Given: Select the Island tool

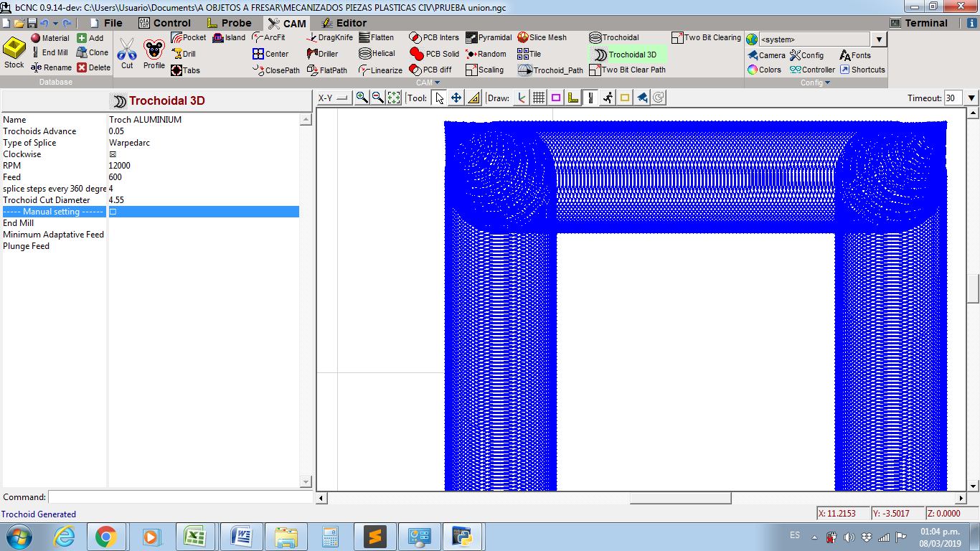Looking at the screenshot, I should pos(229,37).
